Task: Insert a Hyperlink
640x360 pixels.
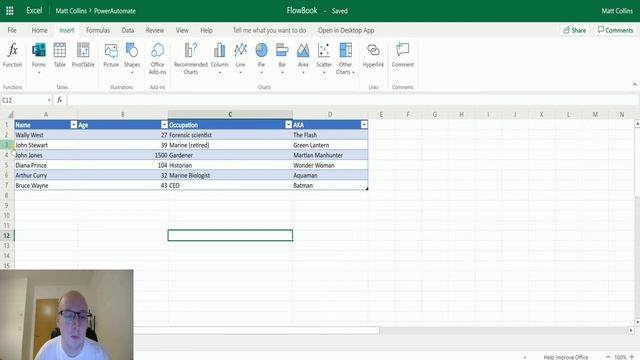Action: click(373, 55)
